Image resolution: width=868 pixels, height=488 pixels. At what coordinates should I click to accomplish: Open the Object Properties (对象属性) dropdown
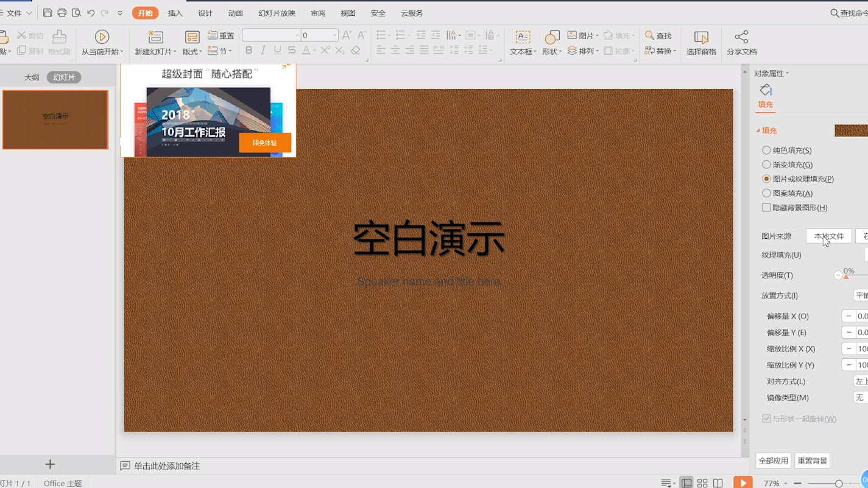click(x=771, y=73)
